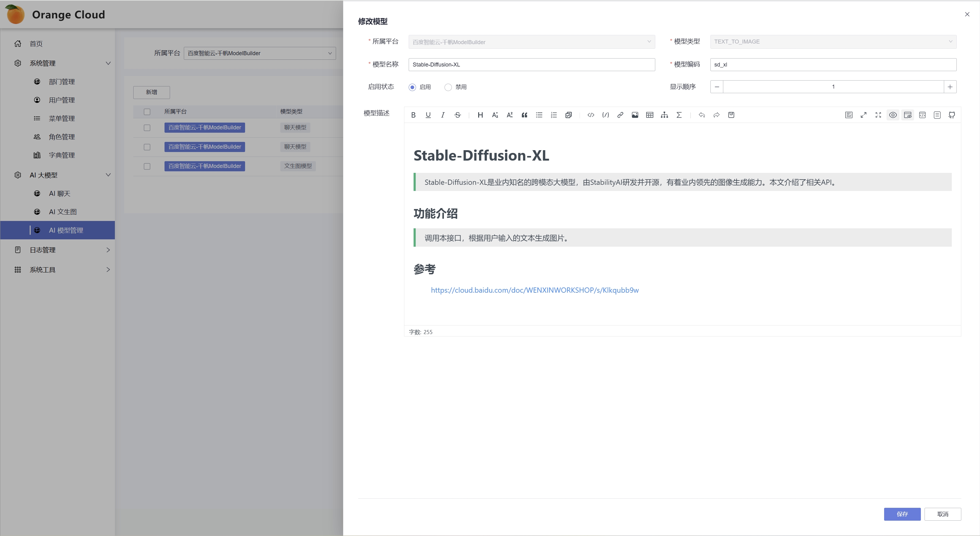Viewport: 980px width, 536px height.
Task: Close the 修改模型 drawer
Action: (967, 14)
